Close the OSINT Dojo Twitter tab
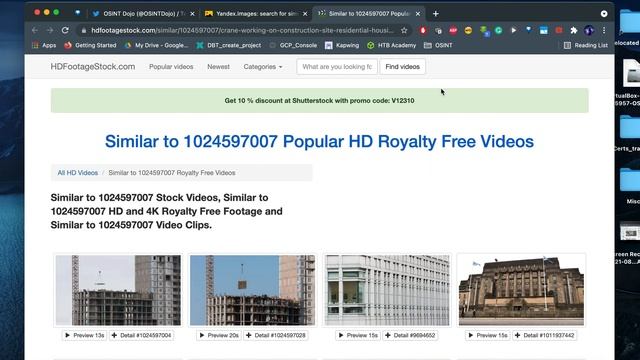This screenshot has height=360, width=640. [x=192, y=13]
